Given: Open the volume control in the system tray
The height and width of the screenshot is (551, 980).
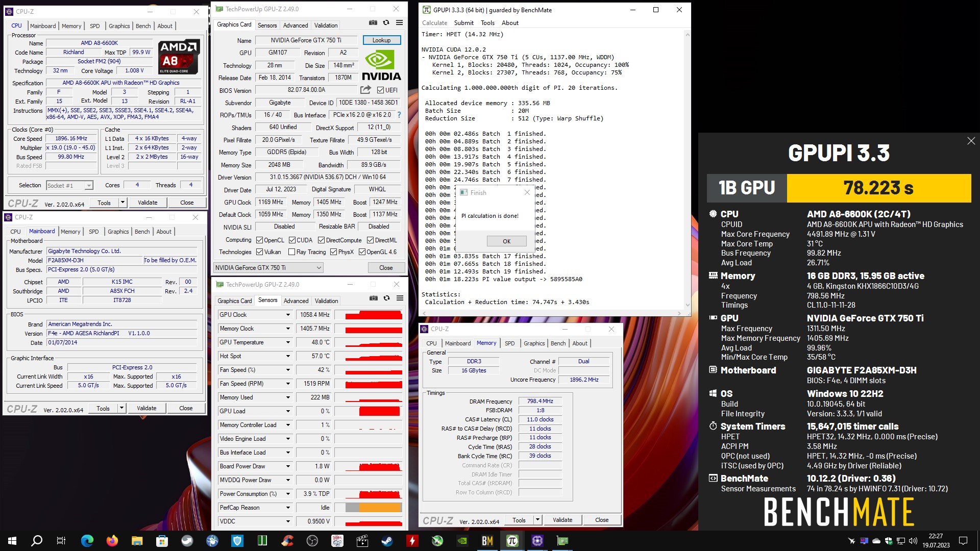Looking at the screenshot, I should [x=913, y=541].
